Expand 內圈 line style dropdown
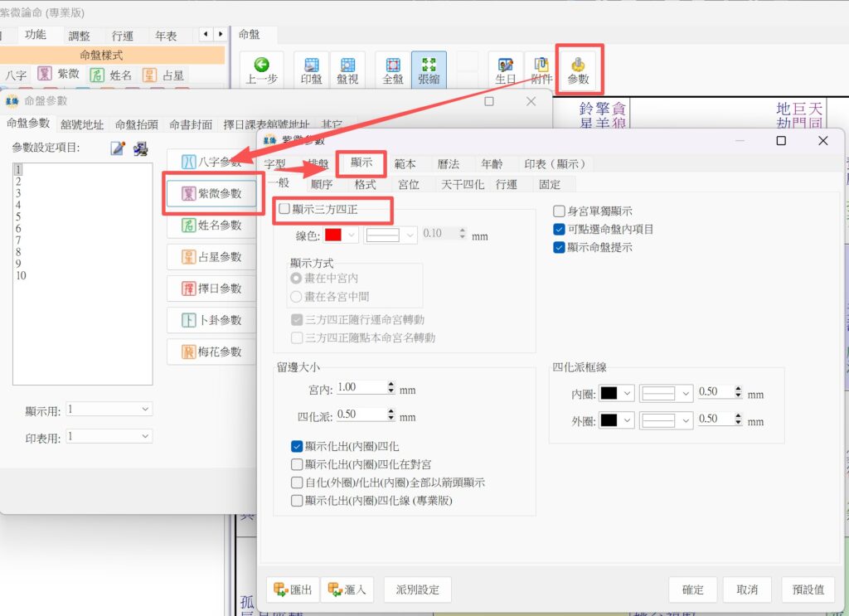Viewport: 849px width, 616px height. click(x=686, y=394)
